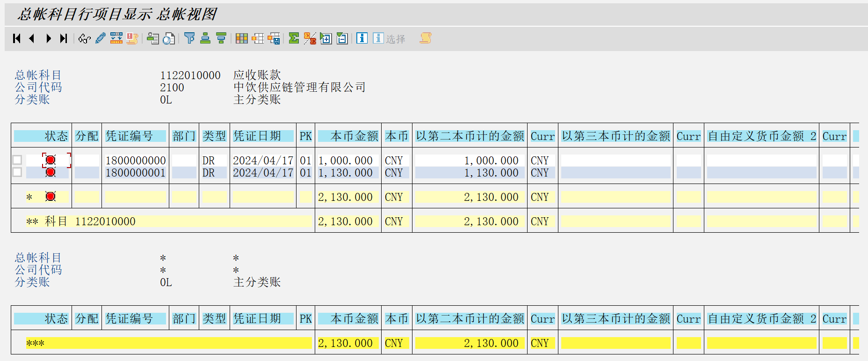Click the 凭证编号 column header in the upper table

click(x=136, y=136)
